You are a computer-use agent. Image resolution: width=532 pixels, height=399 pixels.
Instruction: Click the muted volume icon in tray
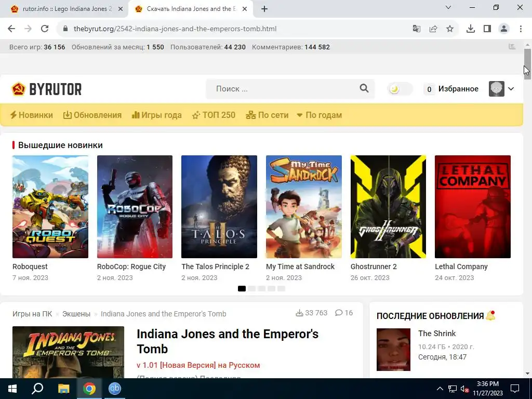(x=465, y=389)
